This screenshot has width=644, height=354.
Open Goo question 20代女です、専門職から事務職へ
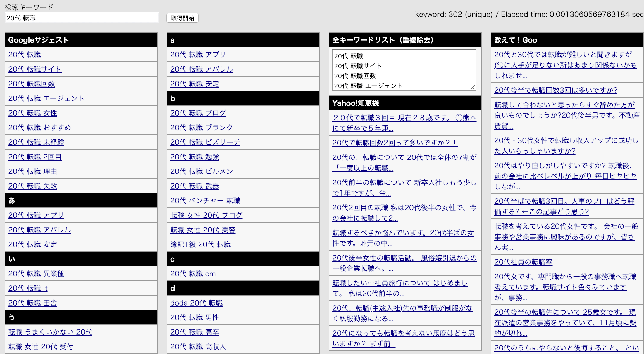(565, 287)
